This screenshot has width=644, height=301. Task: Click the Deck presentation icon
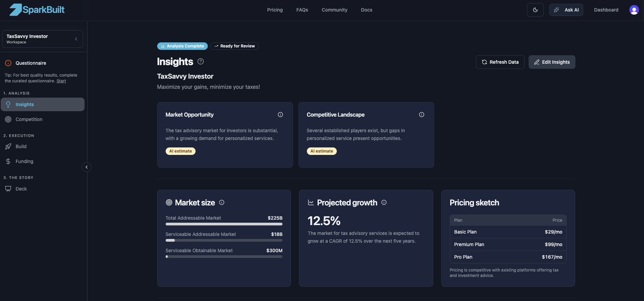click(x=8, y=188)
